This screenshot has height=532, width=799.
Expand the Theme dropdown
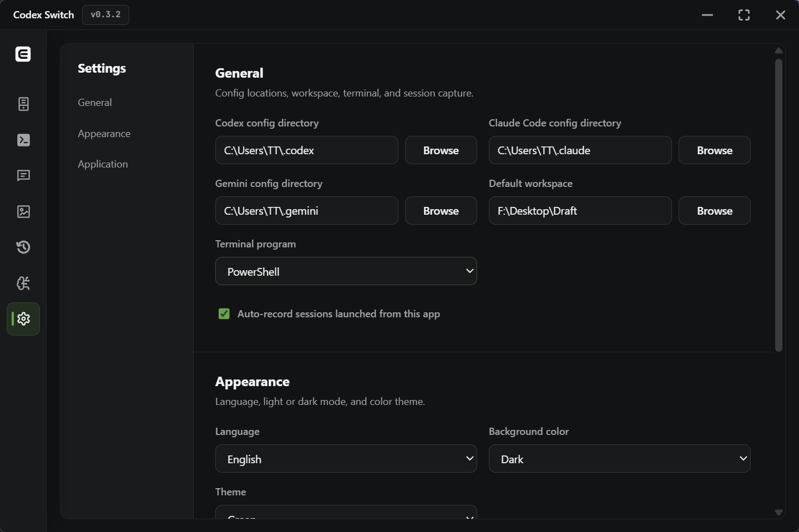pyautogui.click(x=346, y=512)
